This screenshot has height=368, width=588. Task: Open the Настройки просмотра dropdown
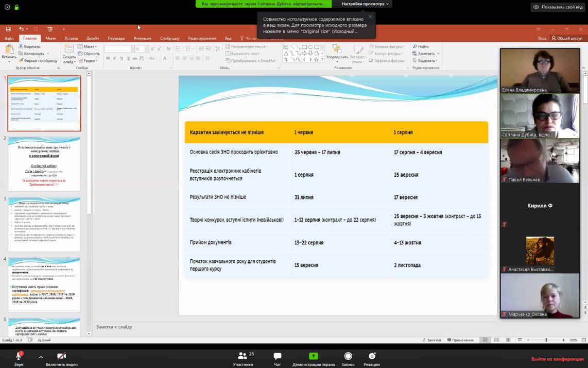(x=365, y=4)
